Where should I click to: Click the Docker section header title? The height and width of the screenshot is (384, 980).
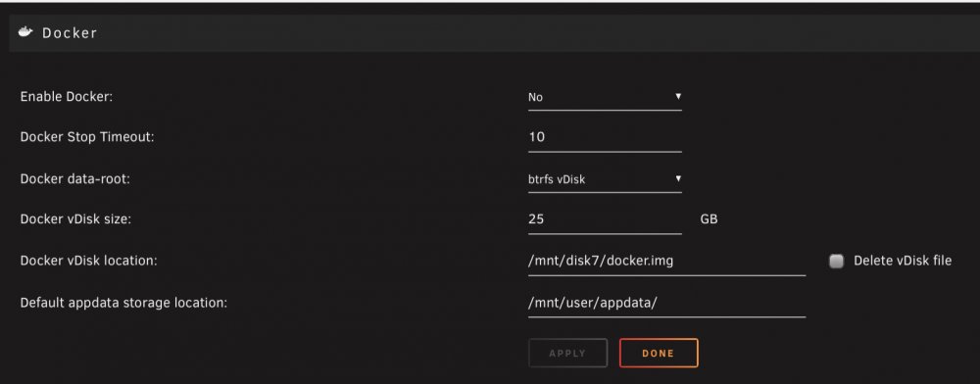[70, 33]
